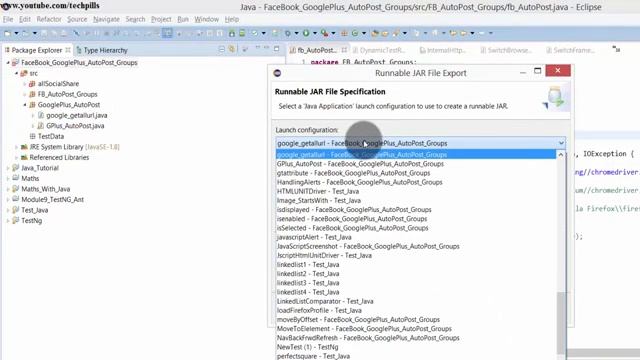Choose 'GPlus_AutoPost - FaceBook_GooglePlus_AutoPost_Groups' launch configuration
This screenshot has height=360, width=640.
[416, 164]
